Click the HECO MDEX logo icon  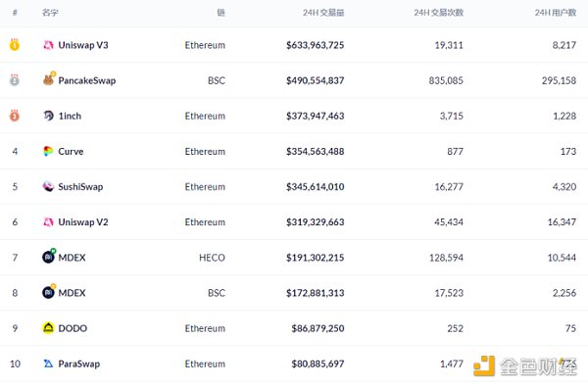pyautogui.click(x=49, y=257)
